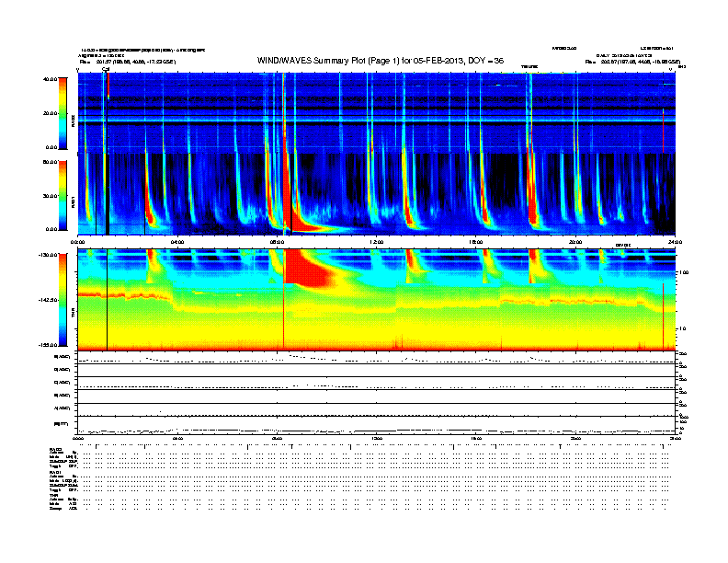This screenshot has width=728, height=563.
Task: Click 20:00 label under RAD1 spectrogram
Action: point(575,242)
